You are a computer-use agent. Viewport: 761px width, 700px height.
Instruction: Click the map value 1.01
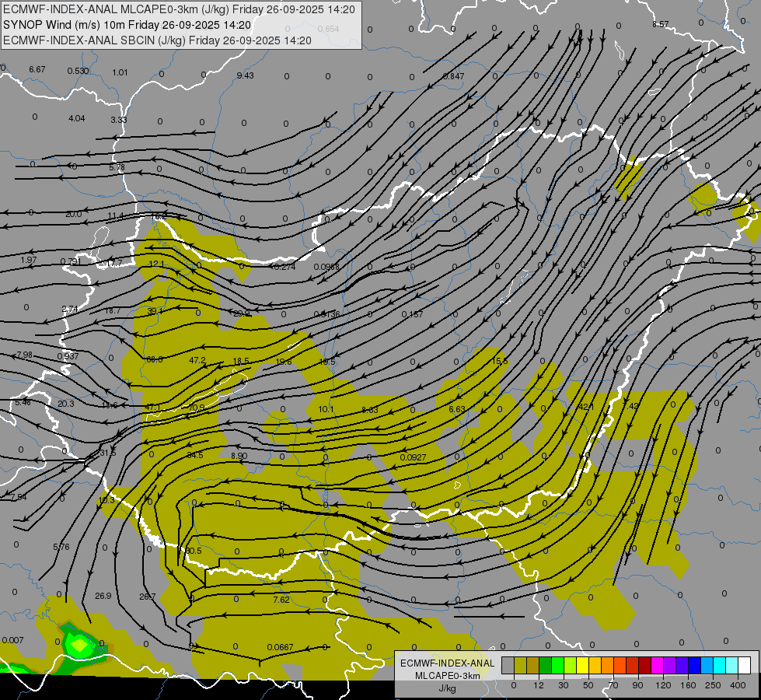[120, 72]
